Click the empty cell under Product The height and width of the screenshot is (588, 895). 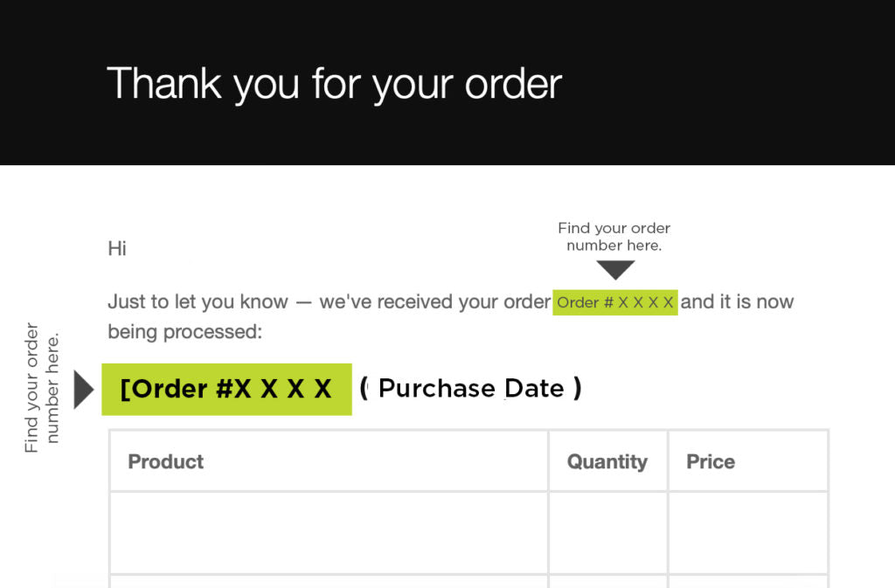point(328,532)
